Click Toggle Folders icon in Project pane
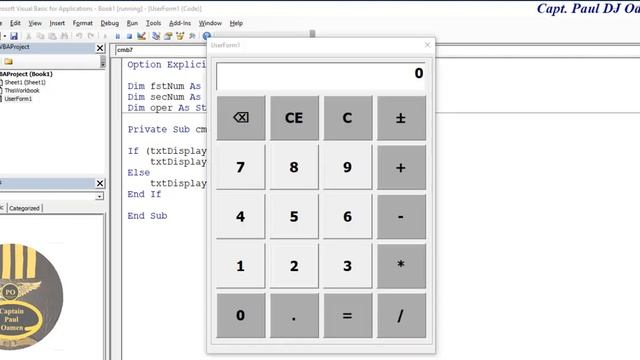This screenshot has height=360, width=640. [9, 62]
